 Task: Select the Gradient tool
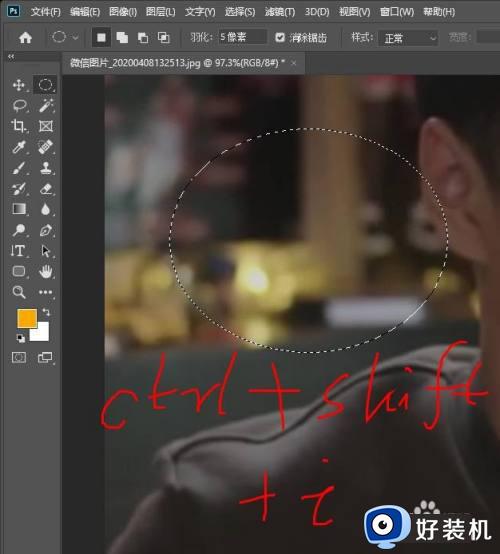point(19,209)
